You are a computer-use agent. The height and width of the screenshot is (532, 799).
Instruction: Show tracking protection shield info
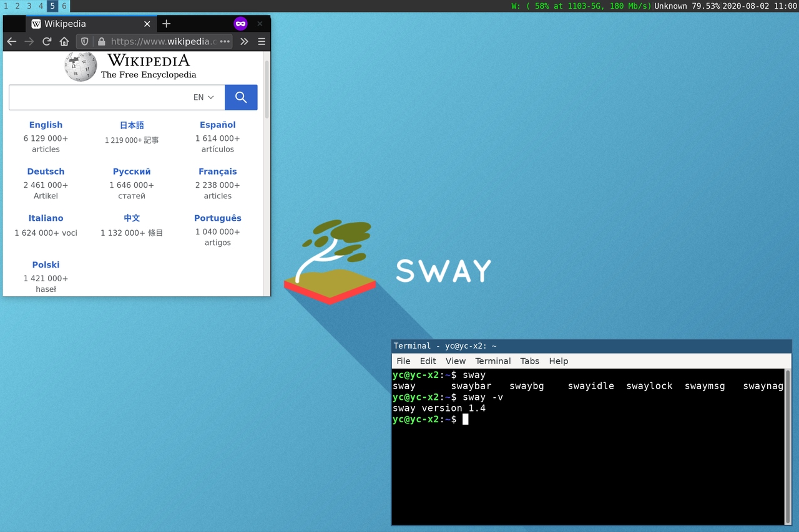pyautogui.click(x=85, y=42)
